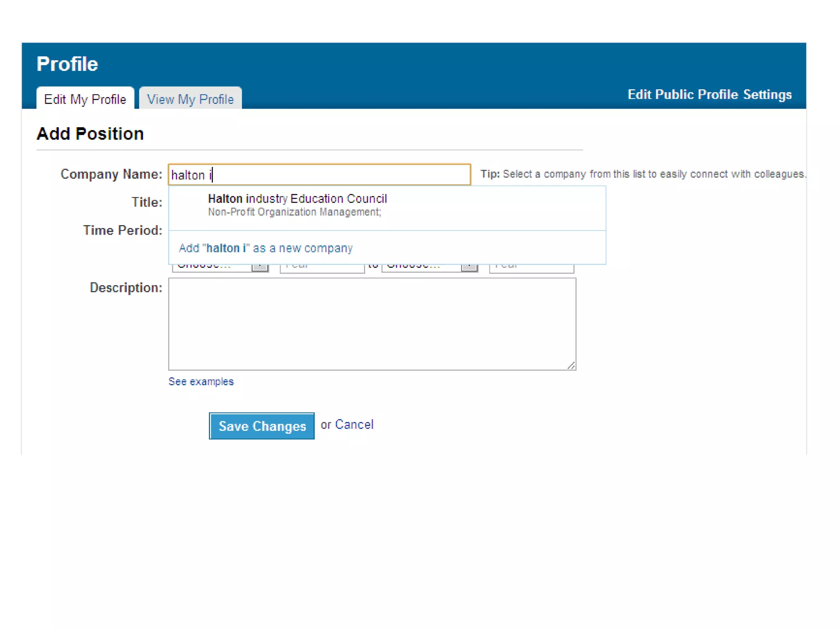This screenshot has height=630, width=840.
Task: Open the See examples link
Action: click(x=201, y=381)
